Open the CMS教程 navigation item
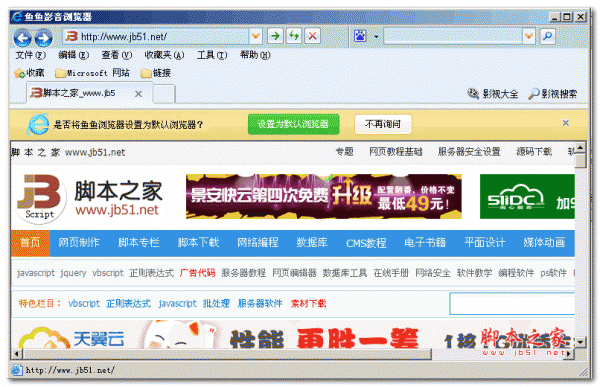The image size is (600, 387). point(366,243)
